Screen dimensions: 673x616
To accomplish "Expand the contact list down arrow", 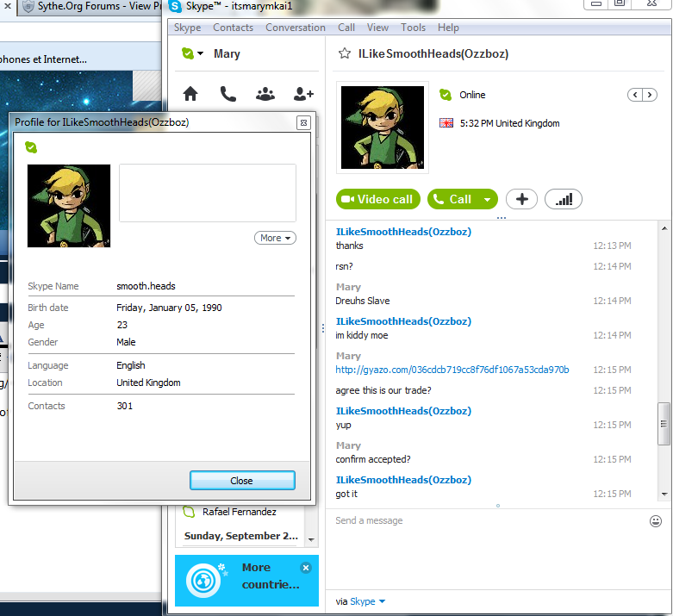I will 312,539.
